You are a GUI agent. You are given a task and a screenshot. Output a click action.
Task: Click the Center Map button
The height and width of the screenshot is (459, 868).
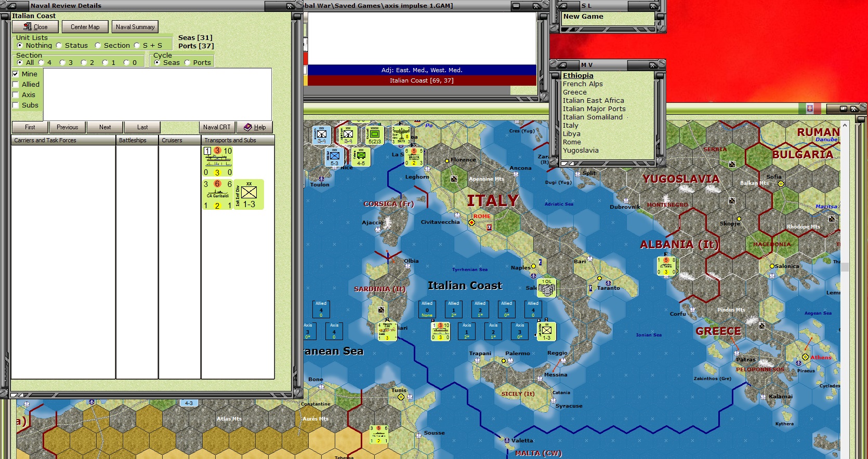click(x=85, y=27)
